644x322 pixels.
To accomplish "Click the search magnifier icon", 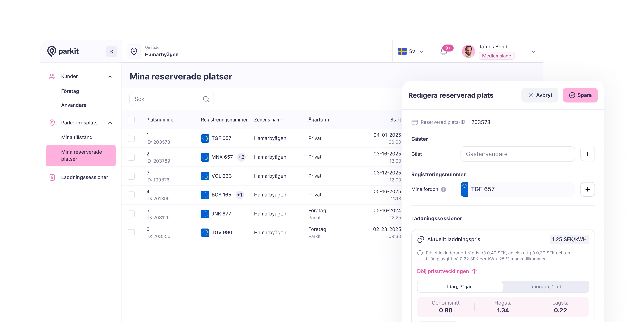I will (x=206, y=99).
